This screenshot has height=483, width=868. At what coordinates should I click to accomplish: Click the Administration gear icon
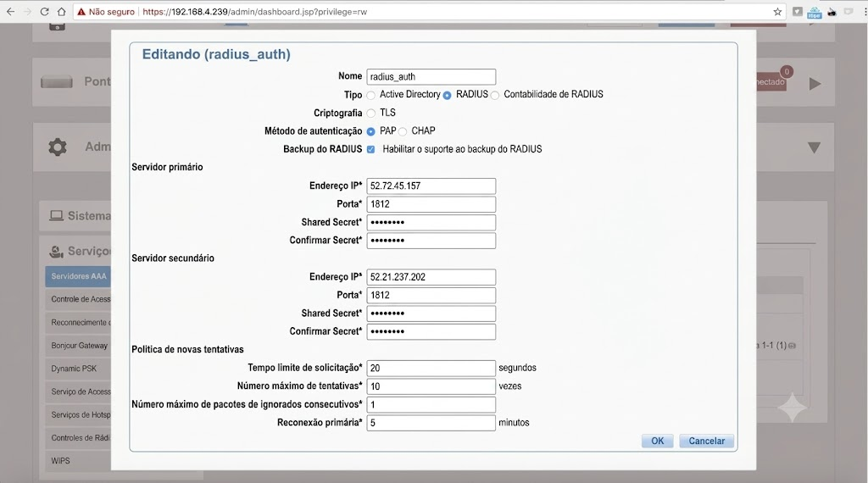pyautogui.click(x=58, y=147)
